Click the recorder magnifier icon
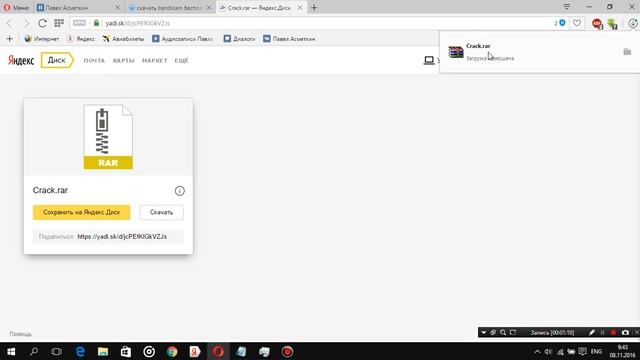Image resolution: width=640 pixels, height=360 pixels. pyautogui.click(x=503, y=333)
